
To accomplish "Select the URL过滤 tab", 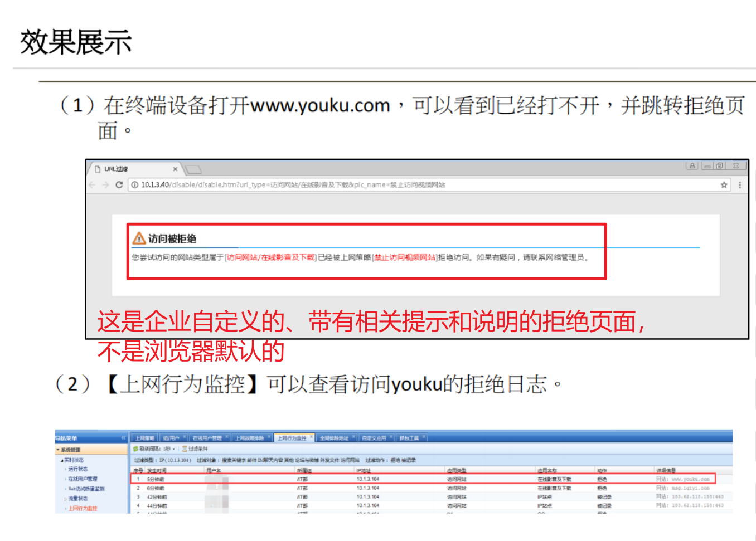I will 135,169.
